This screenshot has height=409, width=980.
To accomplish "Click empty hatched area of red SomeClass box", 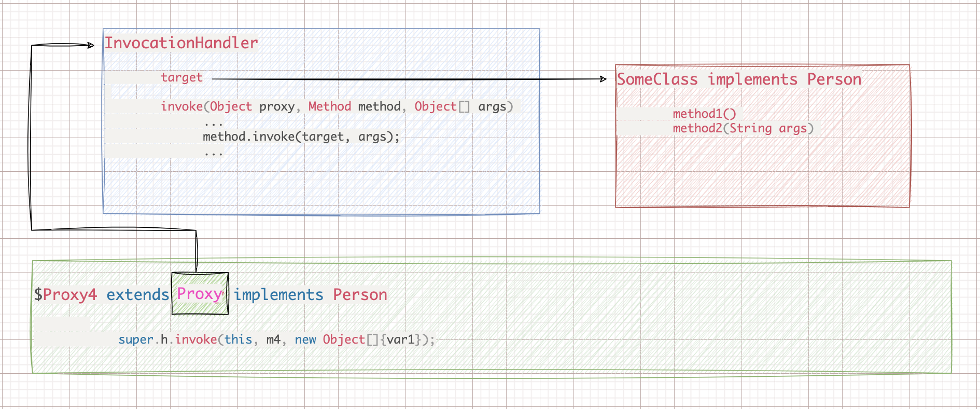I will point(762,171).
